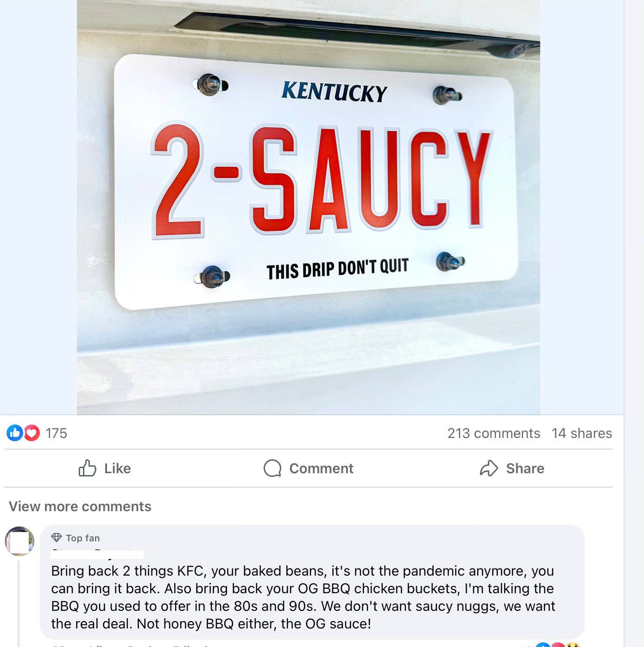This screenshot has width=644, height=647.
Task: Open the 175 reactions list
Action: click(x=56, y=433)
